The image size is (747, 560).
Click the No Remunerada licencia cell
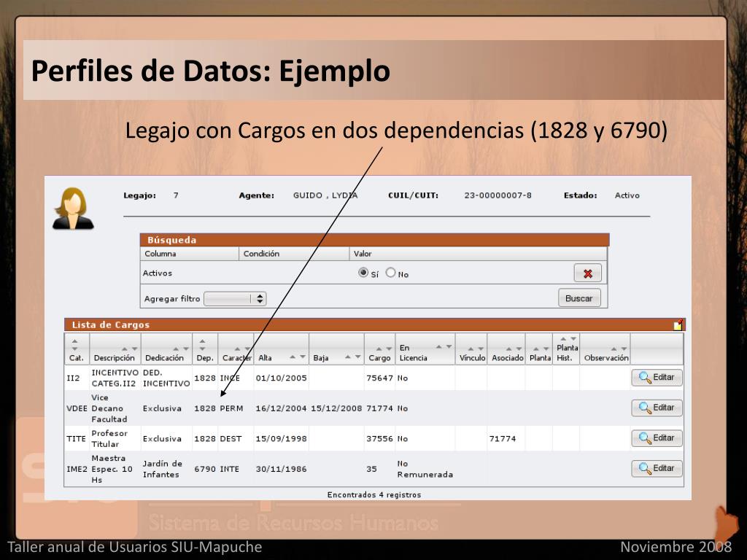[x=425, y=469]
